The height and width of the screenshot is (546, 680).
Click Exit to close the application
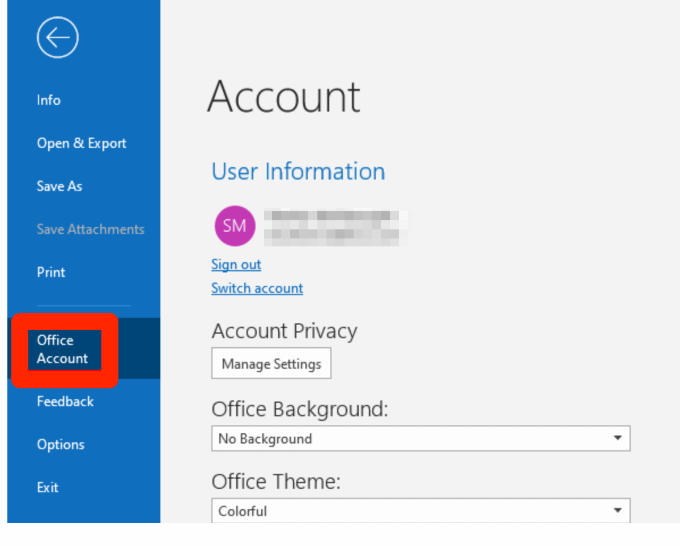[x=48, y=487]
